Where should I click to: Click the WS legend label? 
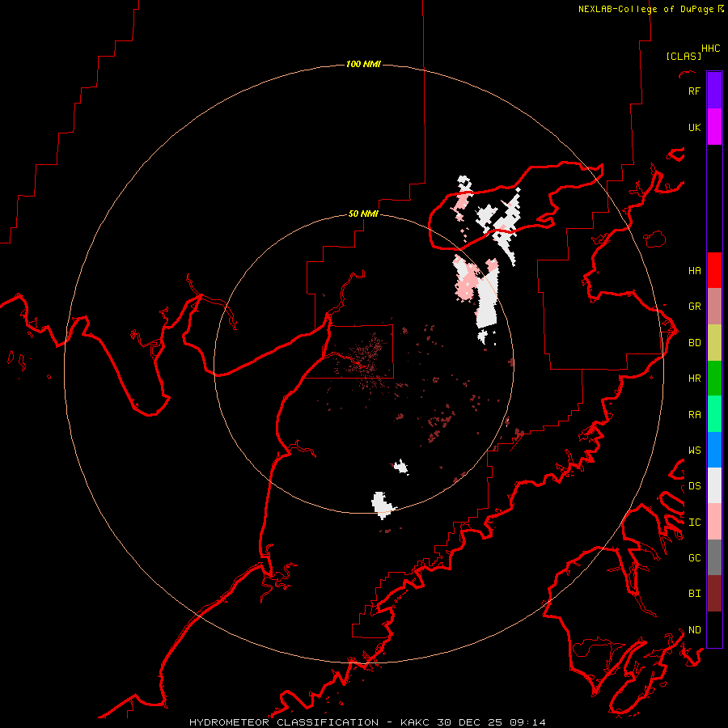tap(694, 450)
